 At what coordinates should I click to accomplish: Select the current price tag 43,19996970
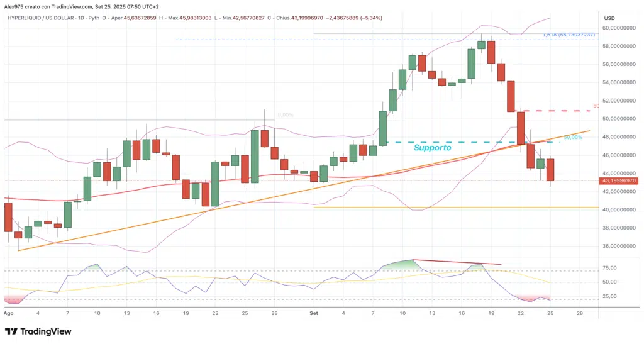[x=621, y=181]
